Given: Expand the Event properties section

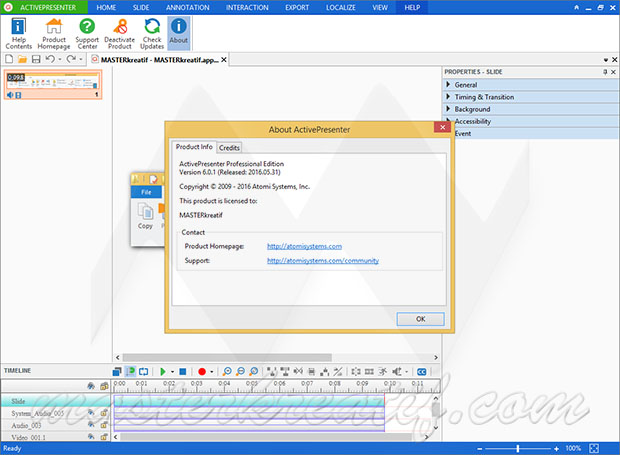Looking at the screenshot, I should (536, 134).
